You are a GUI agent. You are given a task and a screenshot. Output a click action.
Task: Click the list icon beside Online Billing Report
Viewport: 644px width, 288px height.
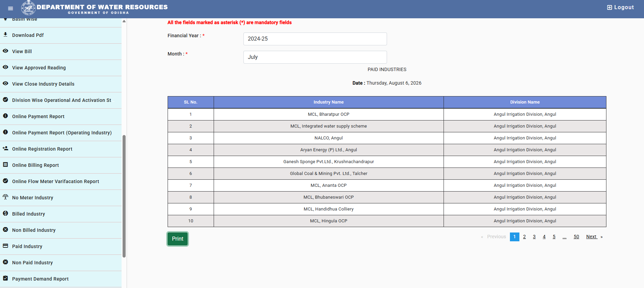point(5,164)
